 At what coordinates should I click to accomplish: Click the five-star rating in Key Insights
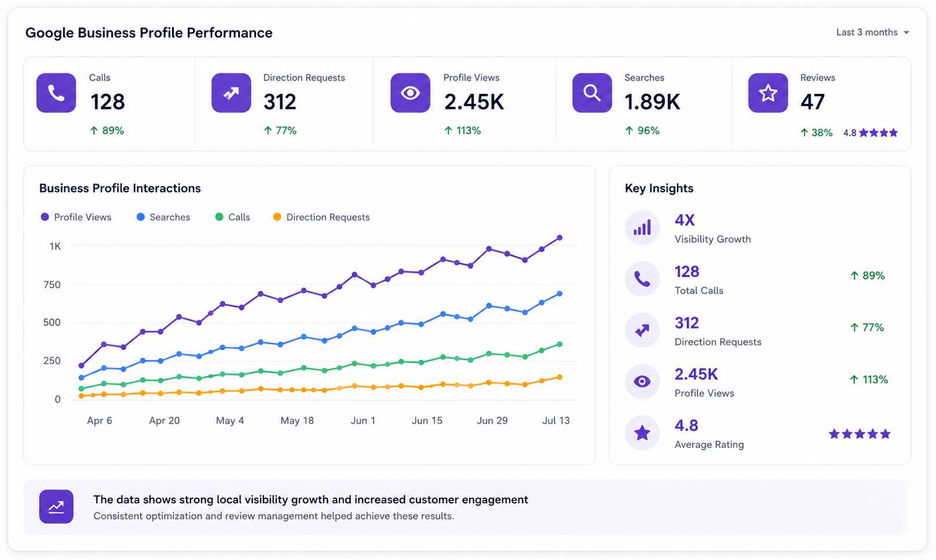860,434
